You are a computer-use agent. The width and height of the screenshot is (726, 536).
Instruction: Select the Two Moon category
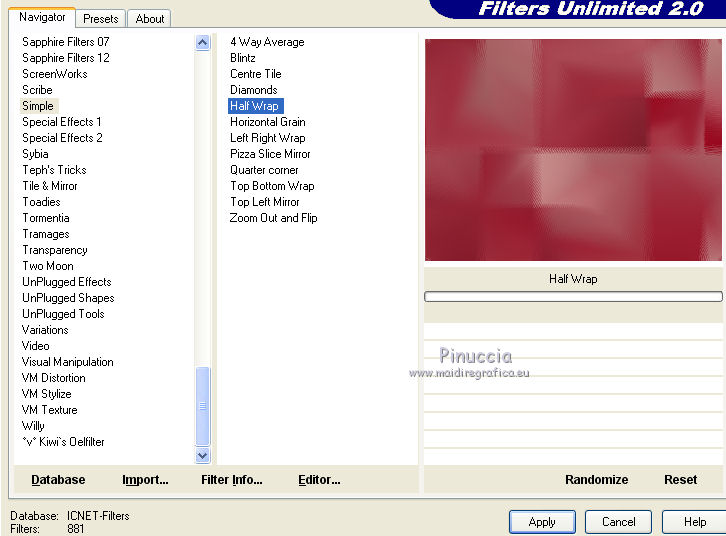pyautogui.click(x=48, y=266)
